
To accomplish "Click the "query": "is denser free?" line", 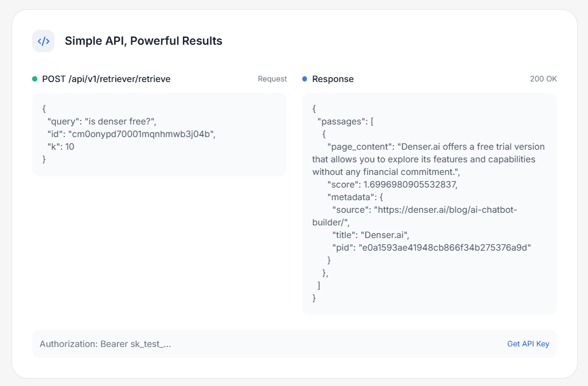I will (x=102, y=122).
